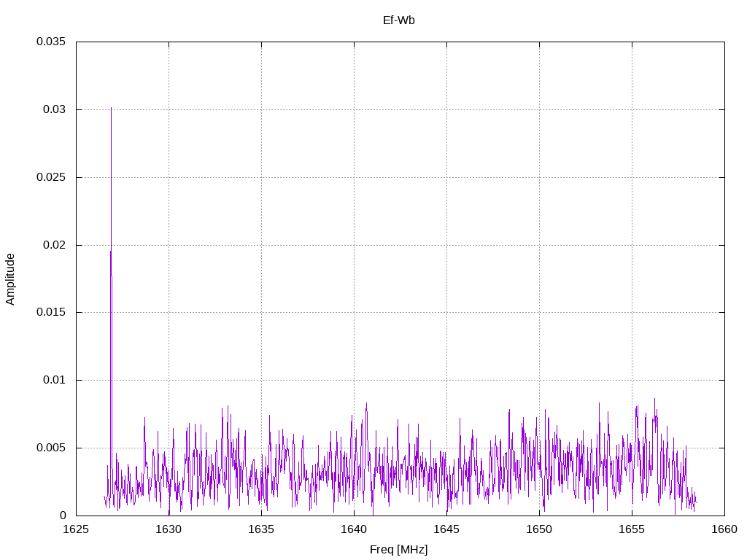
Task: Click the 1635 x-axis tick label
Action: pos(262,529)
